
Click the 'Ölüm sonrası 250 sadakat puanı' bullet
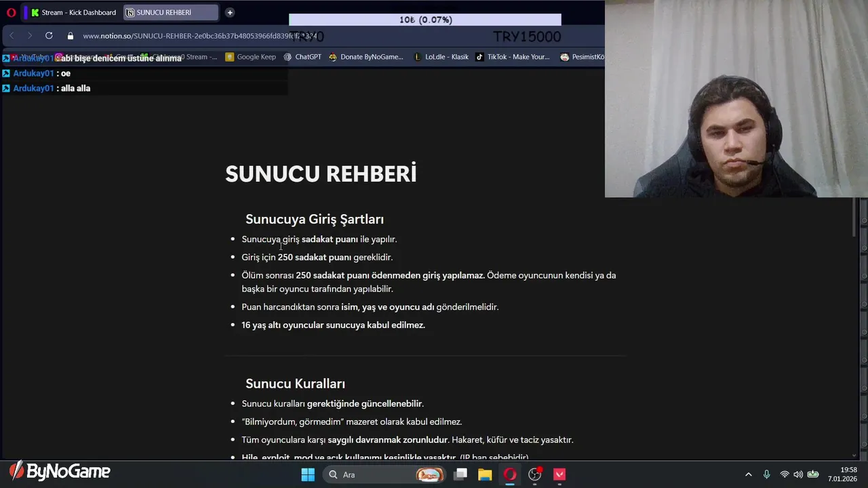click(429, 282)
